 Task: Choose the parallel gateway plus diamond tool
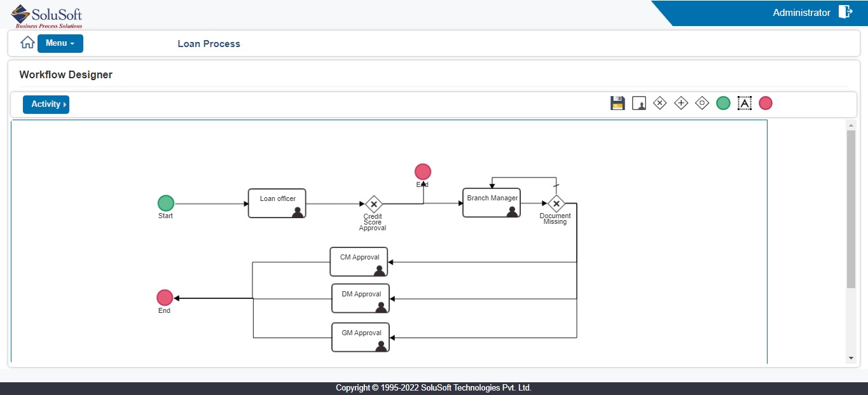click(x=681, y=103)
